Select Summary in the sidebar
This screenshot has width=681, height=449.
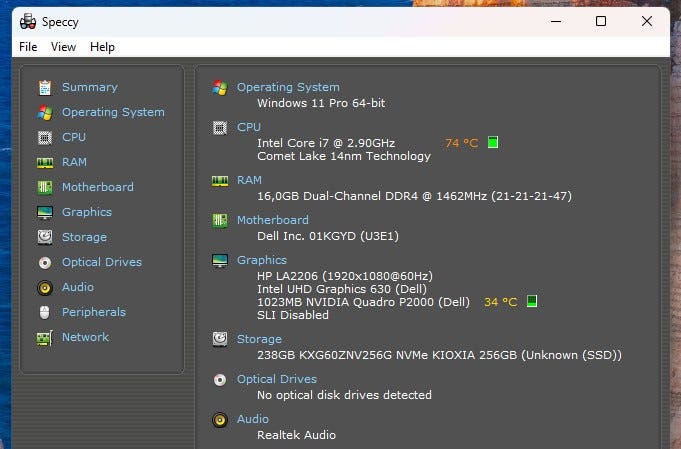[90, 87]
